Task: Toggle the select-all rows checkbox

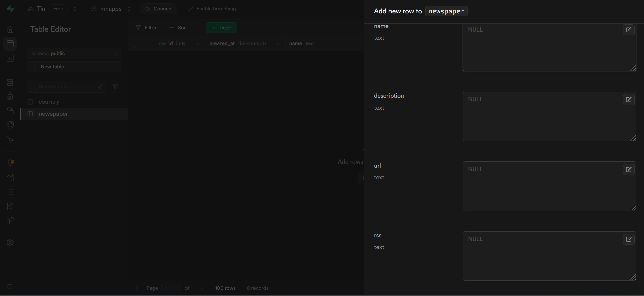Action: 135,44
